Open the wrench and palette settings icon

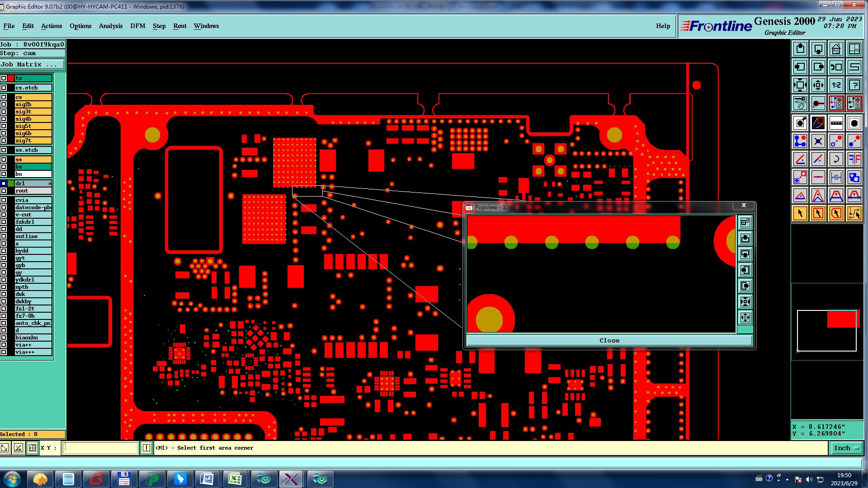(800, 103)
